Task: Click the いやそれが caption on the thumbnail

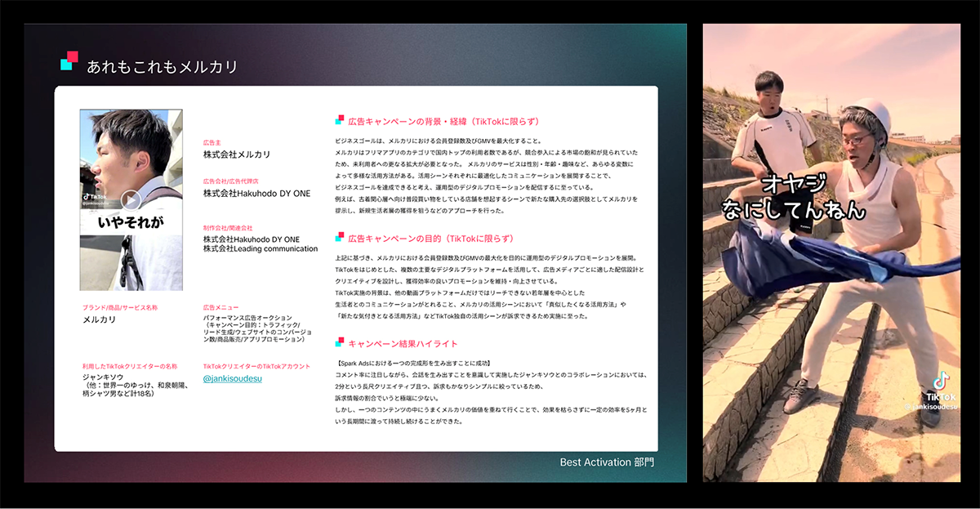Action: [131, 221]
